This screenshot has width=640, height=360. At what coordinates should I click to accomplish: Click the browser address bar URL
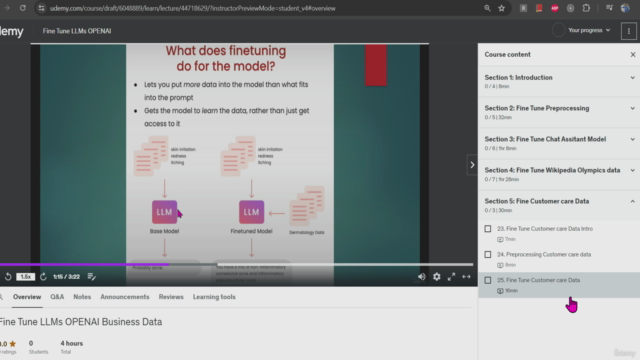pos(193,8)
